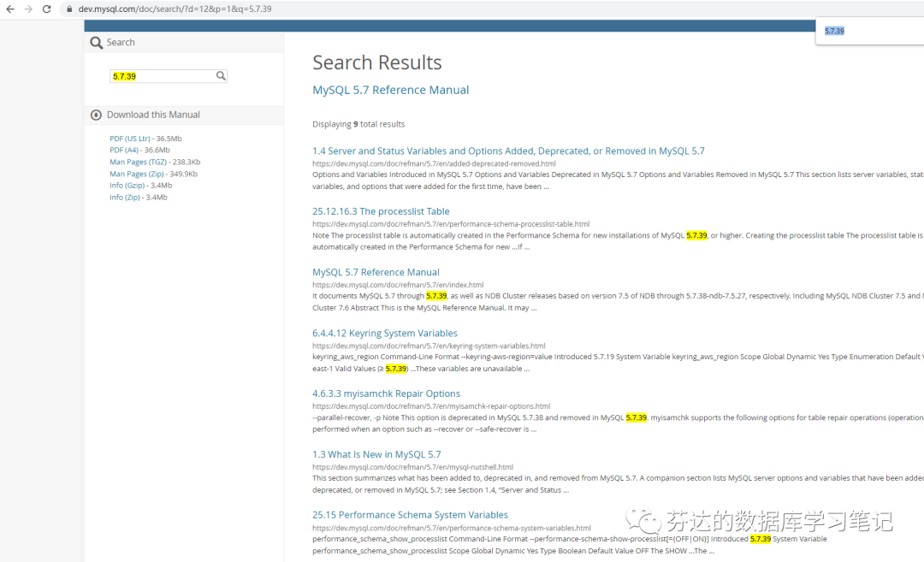Click the refman/5.7/en/index.html URL text
This screenshot has height=562, width=924.
[x=398, y=285]
